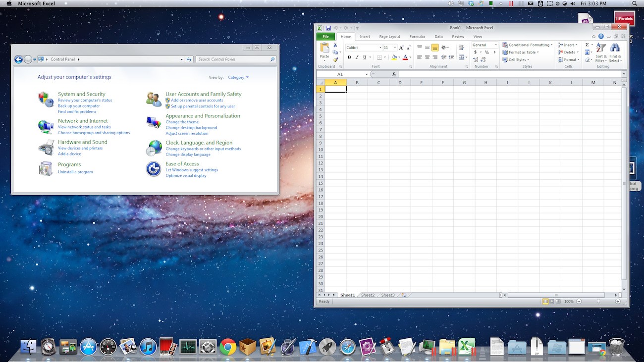Apply the yellow Fill Color bucket
Viewport: 644px width, 362px height.
coord(394,57)
